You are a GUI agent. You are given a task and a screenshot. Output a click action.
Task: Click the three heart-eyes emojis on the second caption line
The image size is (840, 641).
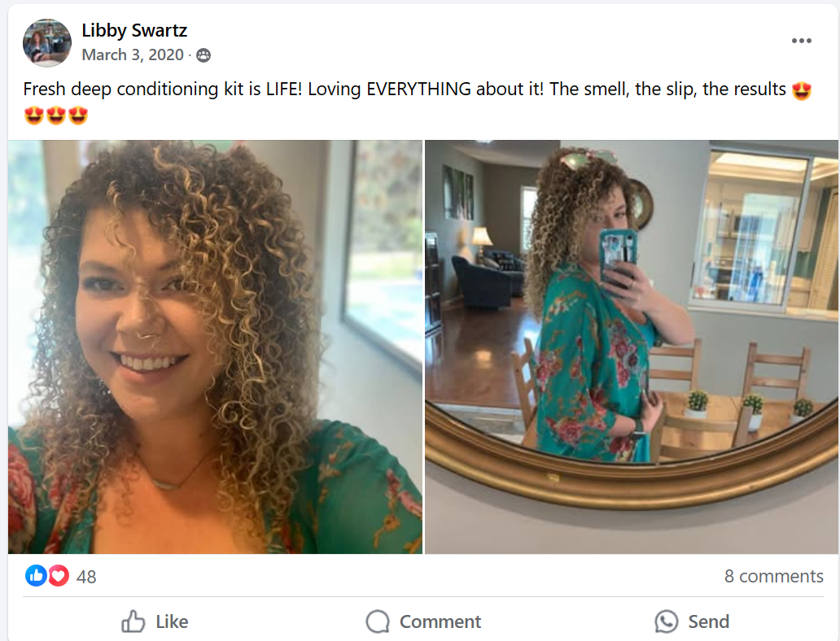click(56, 116)
